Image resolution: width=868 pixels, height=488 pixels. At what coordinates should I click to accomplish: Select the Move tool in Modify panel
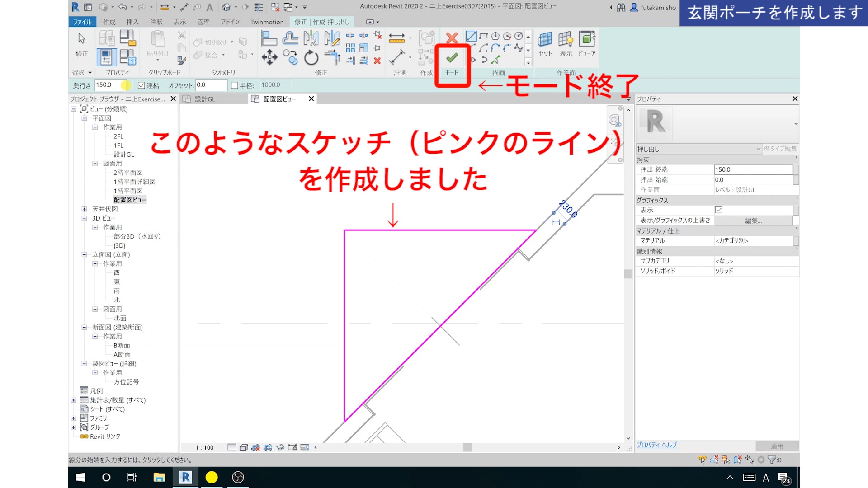(269, 57)
